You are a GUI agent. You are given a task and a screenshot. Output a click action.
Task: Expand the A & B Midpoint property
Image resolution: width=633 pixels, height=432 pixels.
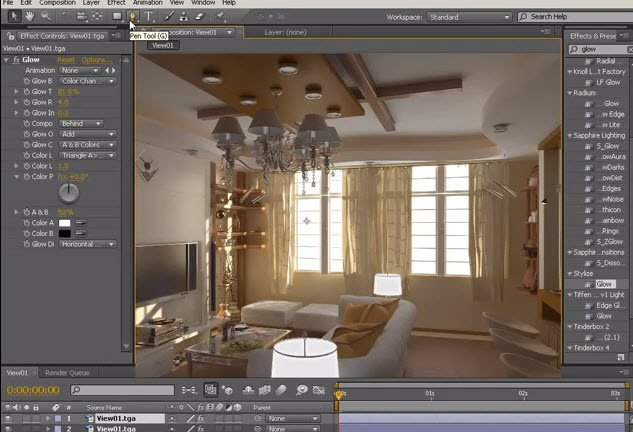(16, 212)
